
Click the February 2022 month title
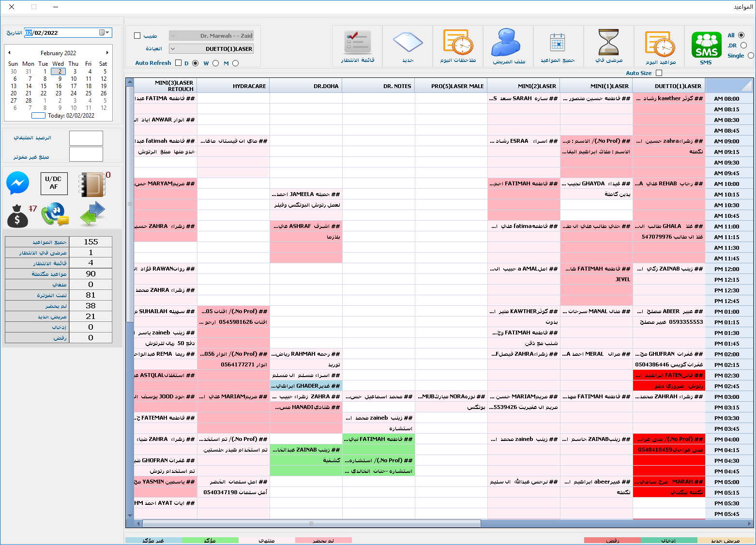tap(58, 53)
